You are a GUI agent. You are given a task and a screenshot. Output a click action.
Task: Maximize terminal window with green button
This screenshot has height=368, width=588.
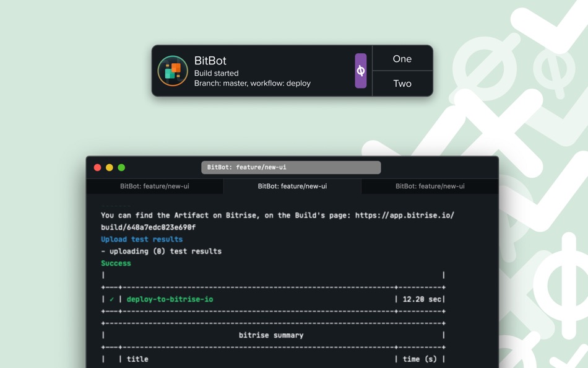coord(121,167)
